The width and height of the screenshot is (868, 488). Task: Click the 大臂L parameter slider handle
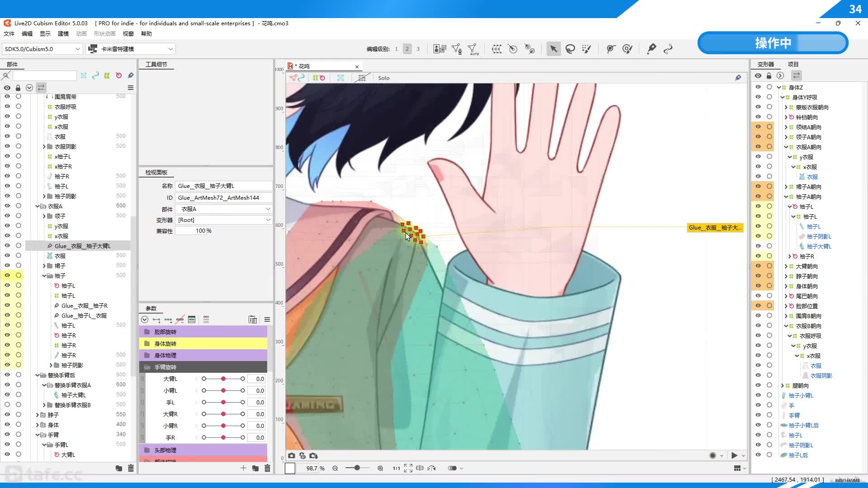[223, 379]
